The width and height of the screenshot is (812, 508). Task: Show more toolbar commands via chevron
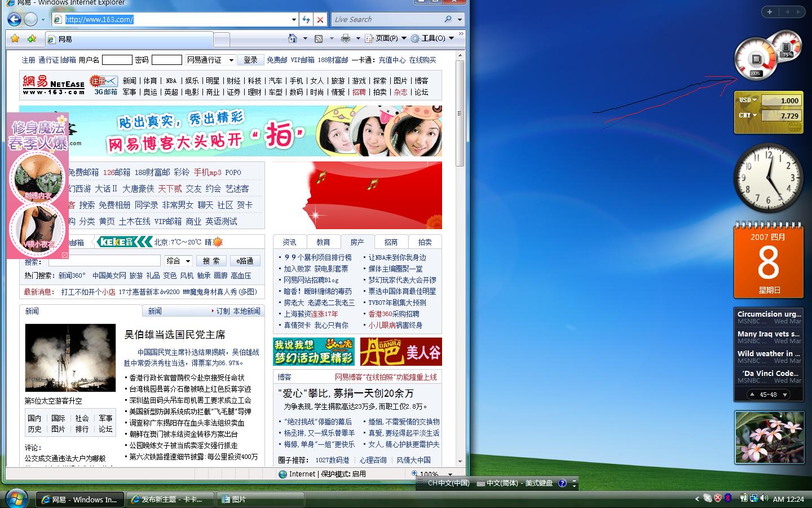click(x=461, y=35)
